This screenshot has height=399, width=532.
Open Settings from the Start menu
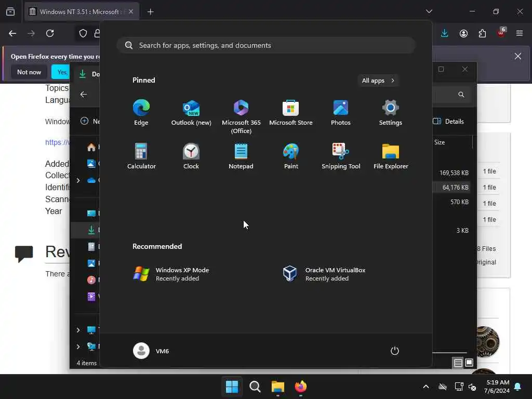tap(391, 113)
